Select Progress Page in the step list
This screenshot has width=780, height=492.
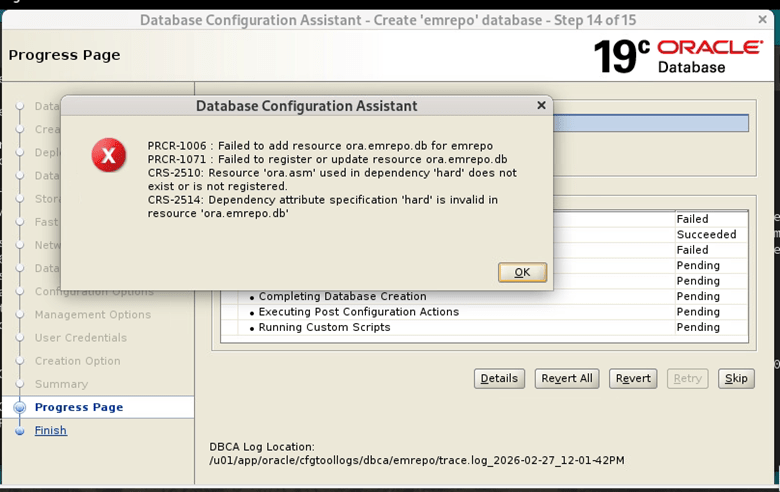click(79, 407)
